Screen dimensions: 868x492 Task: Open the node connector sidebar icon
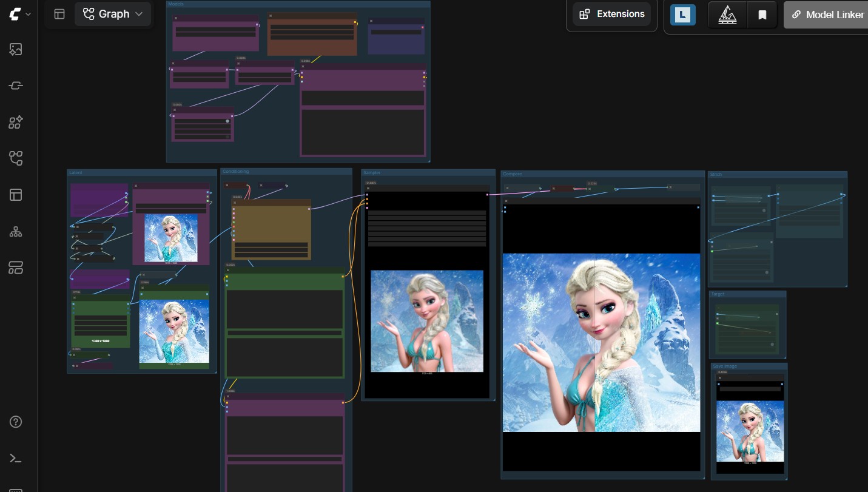click(x=16, y=86)
